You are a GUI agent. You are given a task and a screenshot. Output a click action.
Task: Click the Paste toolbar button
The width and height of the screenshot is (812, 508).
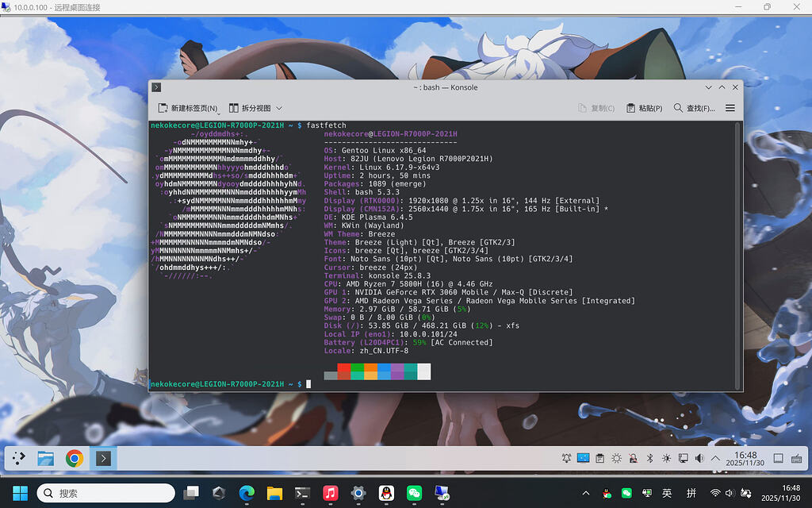pos(644,108)
